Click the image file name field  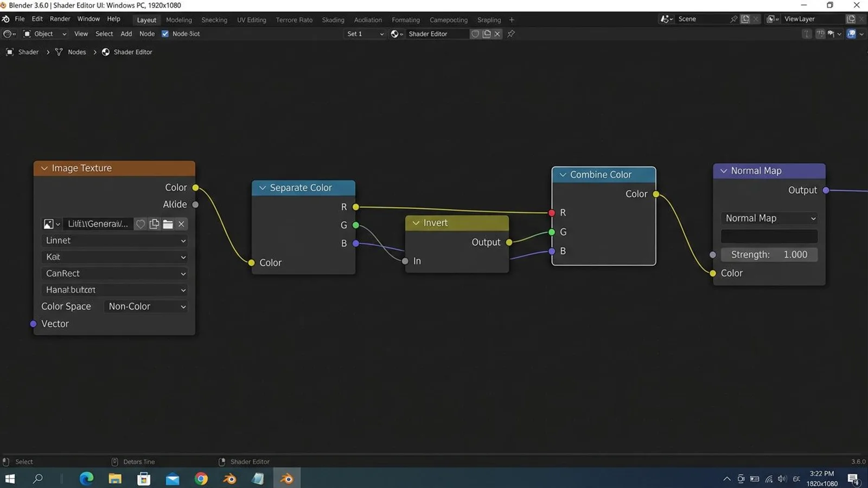(98, 224)
